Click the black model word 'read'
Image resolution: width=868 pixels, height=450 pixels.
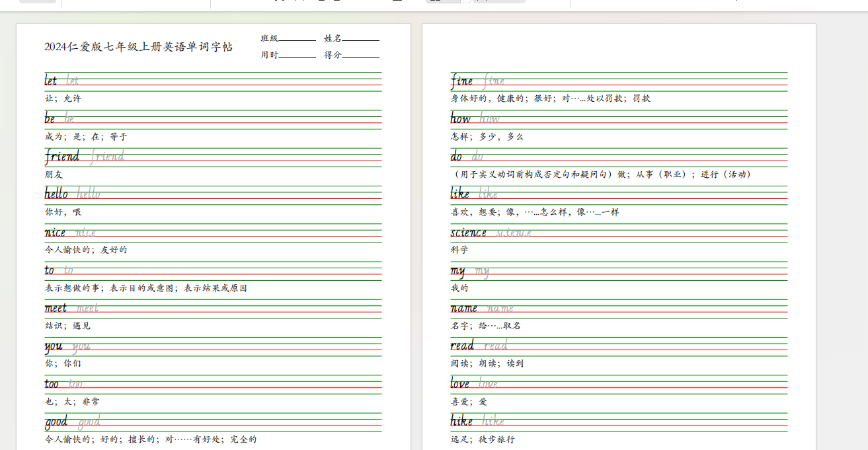click(x=463, y=346)
